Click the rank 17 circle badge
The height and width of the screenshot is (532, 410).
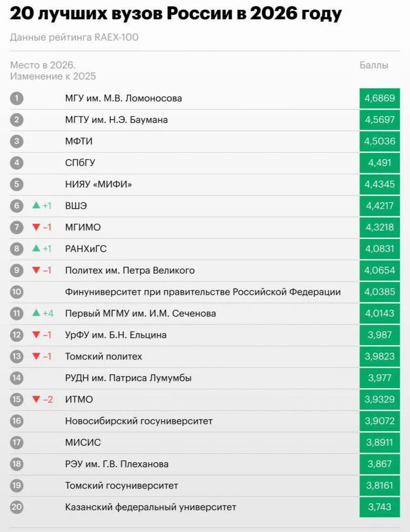17,442
